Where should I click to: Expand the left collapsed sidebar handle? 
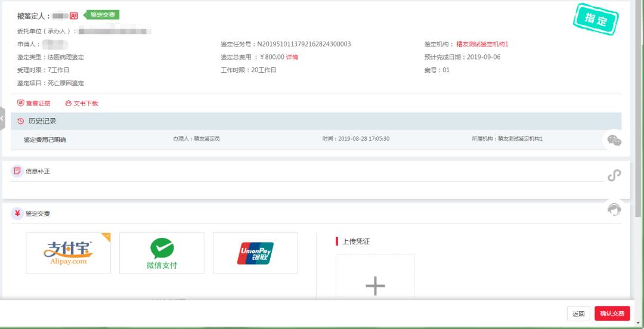[x=2, y=119]
